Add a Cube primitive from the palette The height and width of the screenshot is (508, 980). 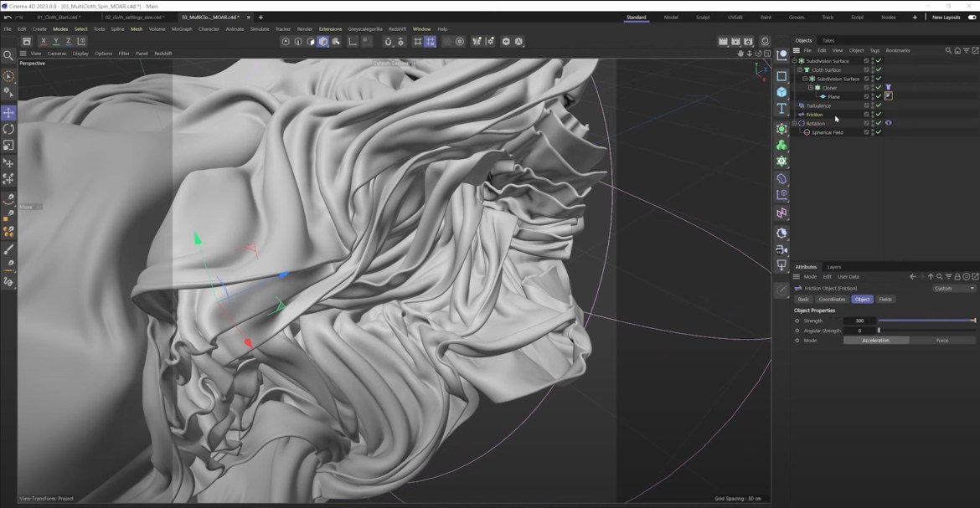(x=781, y=92)
